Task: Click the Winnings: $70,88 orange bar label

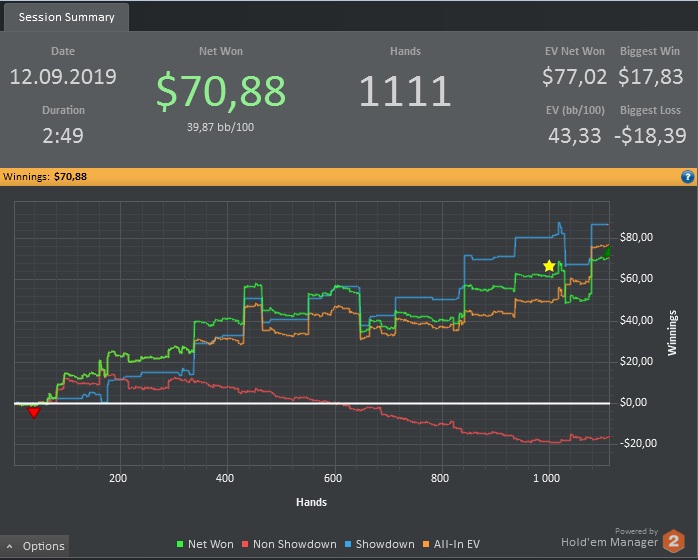Action: coord(45,177)
